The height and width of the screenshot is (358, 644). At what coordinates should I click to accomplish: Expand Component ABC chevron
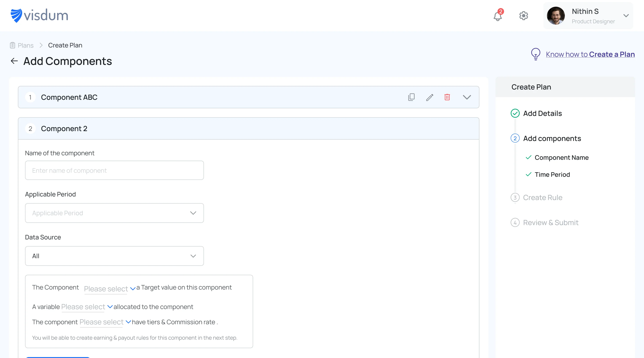[466, 97]
